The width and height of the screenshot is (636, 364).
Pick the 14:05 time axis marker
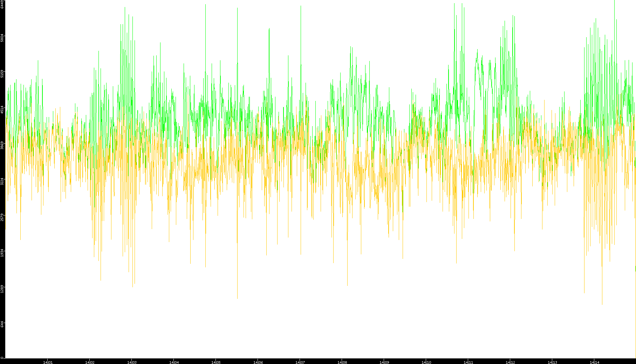(x=216, y=362)
